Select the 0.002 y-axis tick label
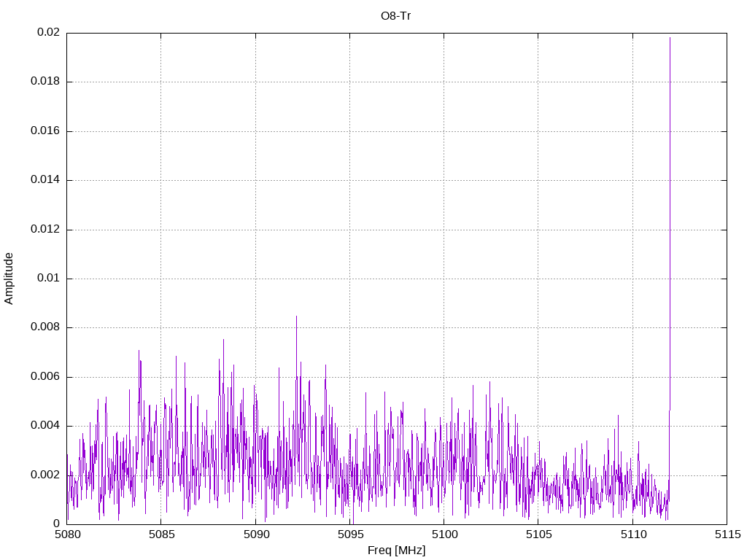 coord(45,475)
